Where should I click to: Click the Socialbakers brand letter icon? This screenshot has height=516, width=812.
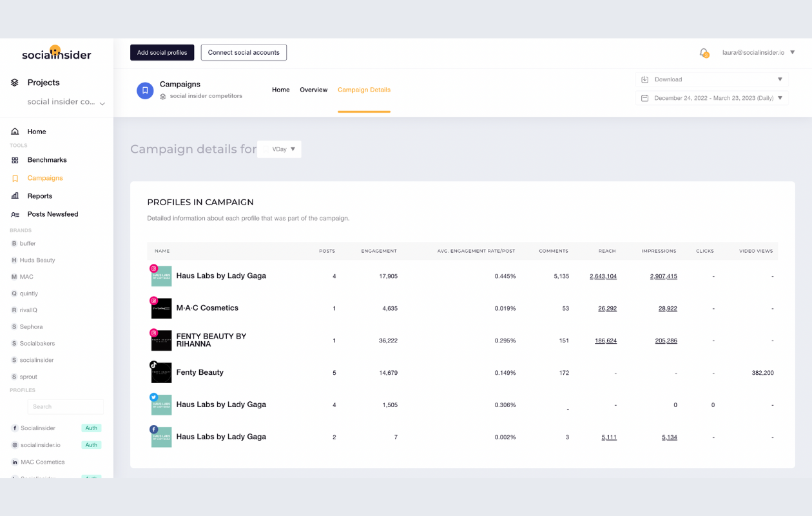tap(14, 344)
